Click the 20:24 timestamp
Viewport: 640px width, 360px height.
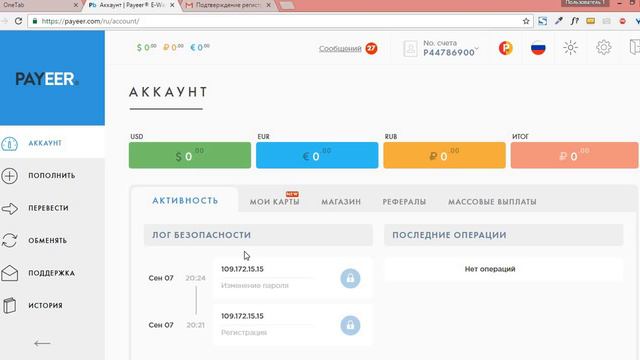pyautogui.click(x=195, y=278)
